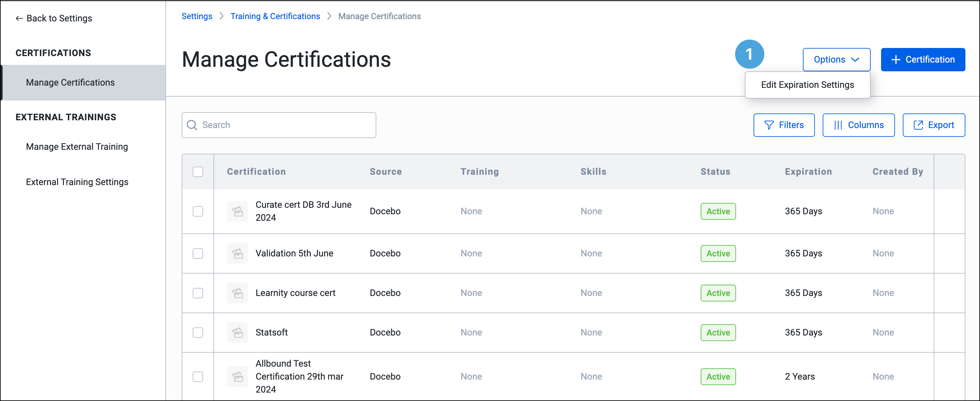The height and width of the screenshot is (401, 980).
Task: Click Active status badge in Statsoft row
Action: (x=718, y=333)
